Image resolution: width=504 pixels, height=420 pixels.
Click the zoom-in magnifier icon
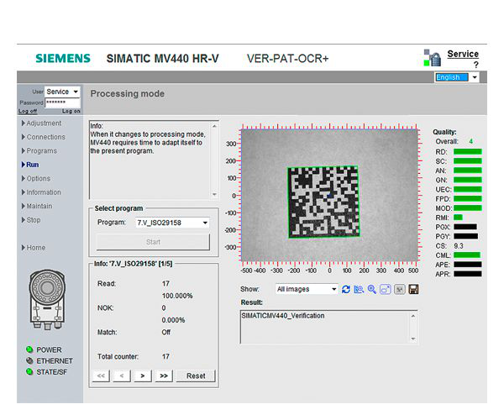(x=372, y=289)
